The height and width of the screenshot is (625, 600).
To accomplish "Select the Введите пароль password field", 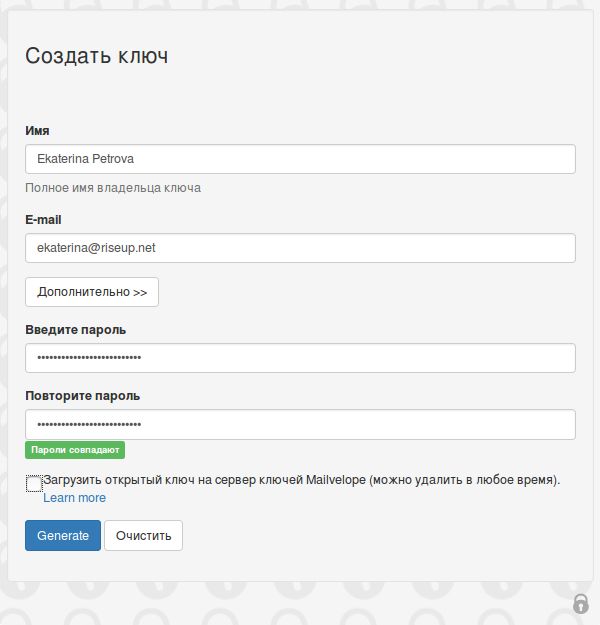I will 300,358.
